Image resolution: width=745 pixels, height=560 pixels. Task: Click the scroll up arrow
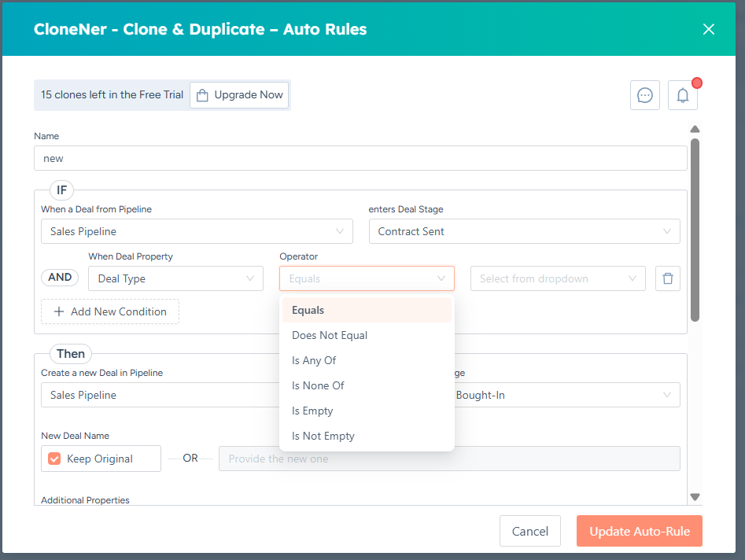695,129
